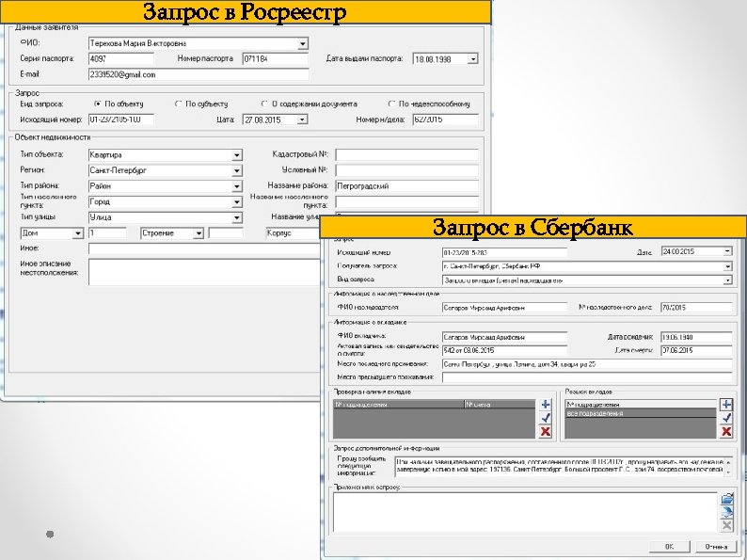747x560 pixels.
Task: Expand the Тип объекта dropdown (Квартира)
Action: [237, 155]
